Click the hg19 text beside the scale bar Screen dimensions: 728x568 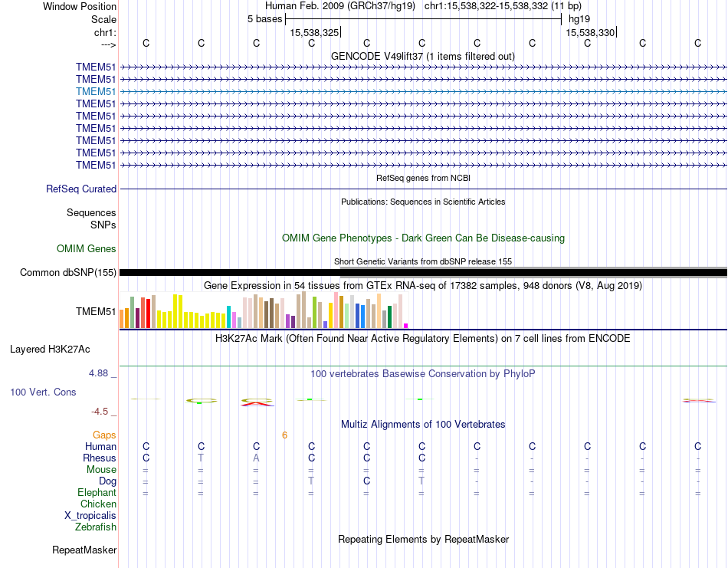tap(579, 19)
